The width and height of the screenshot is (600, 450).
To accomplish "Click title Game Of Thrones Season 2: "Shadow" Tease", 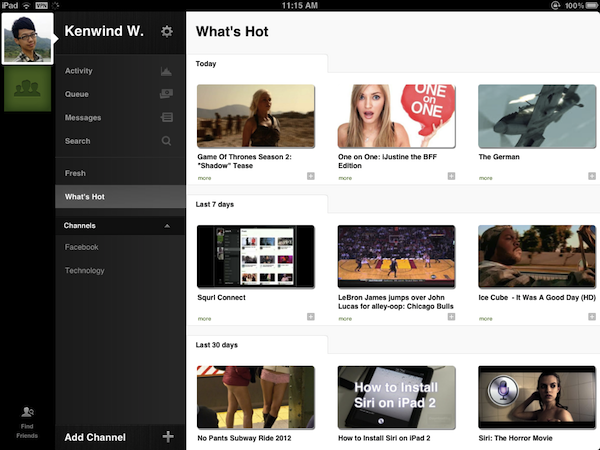I will 245,161.
